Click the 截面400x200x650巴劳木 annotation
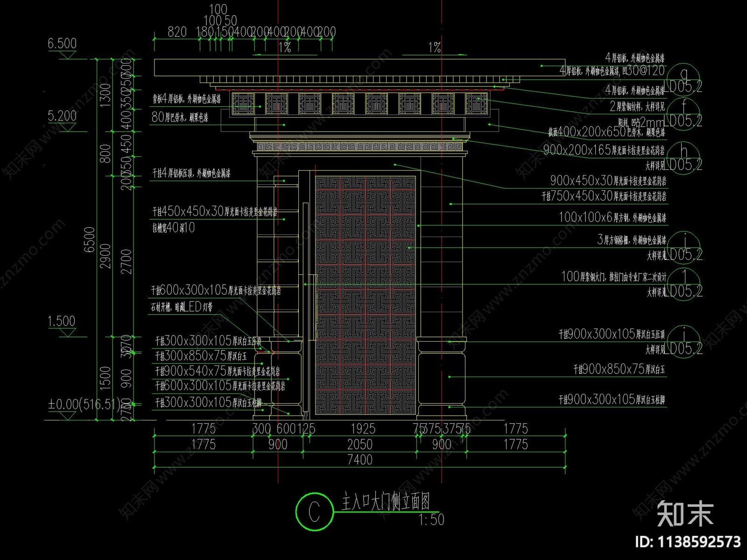The width and height of the screenshot is (747, 560). [x=607, y=132]
